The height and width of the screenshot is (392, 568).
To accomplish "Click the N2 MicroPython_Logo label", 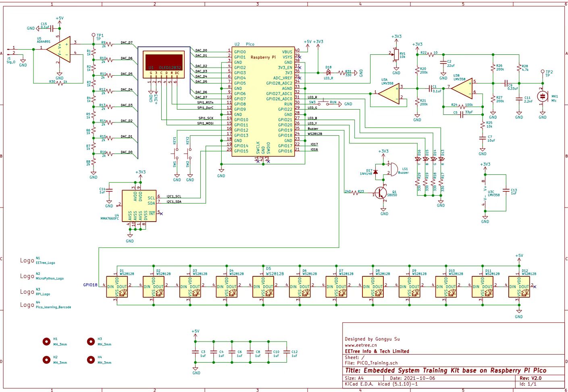I will pyautogui.click(x=50, y=278).
